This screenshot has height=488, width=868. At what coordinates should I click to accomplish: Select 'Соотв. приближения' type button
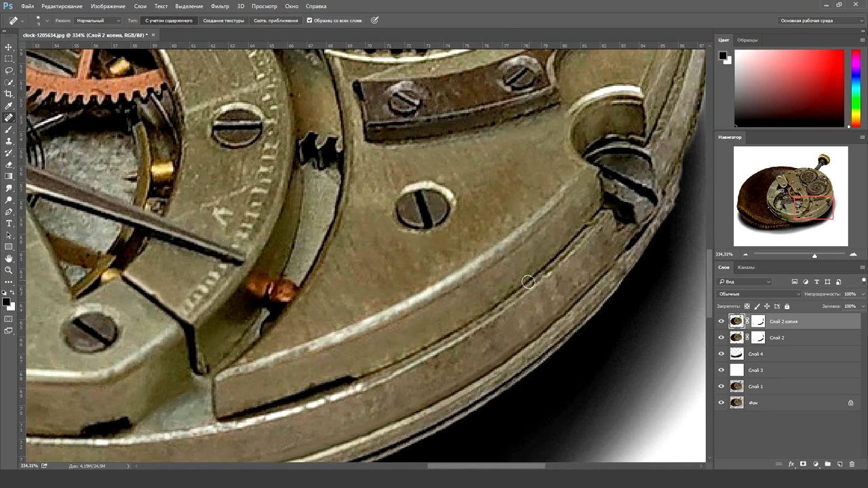[x=275, y=20]
